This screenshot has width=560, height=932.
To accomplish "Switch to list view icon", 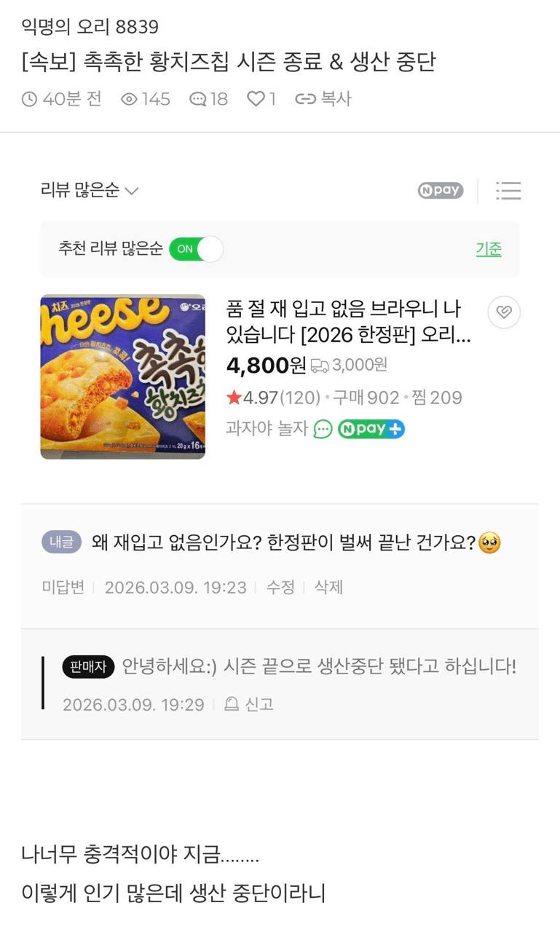I will point(508,191).
